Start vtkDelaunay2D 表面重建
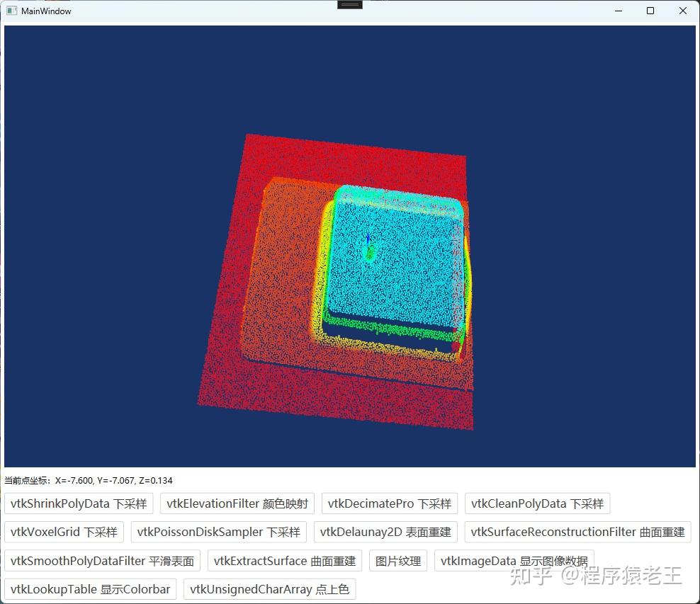Screen dimensions: 700x604 pyautogui.click(x=385, y=532)
